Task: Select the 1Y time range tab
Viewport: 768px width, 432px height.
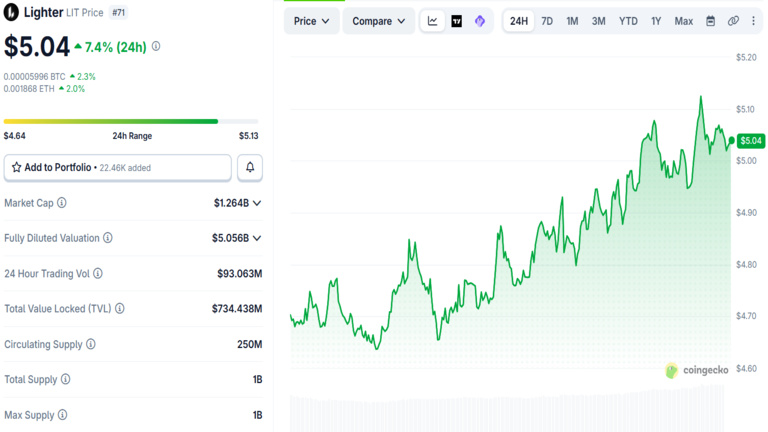Action: [656, 21]
